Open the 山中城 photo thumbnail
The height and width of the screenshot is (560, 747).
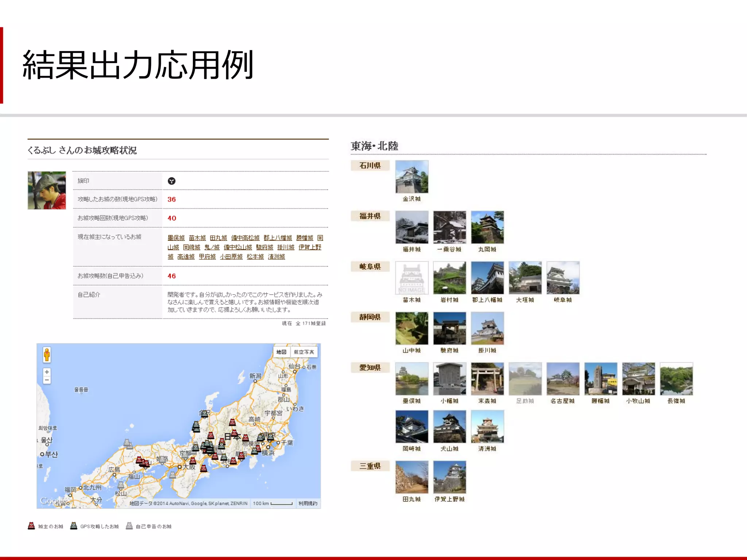pos(412,328)
